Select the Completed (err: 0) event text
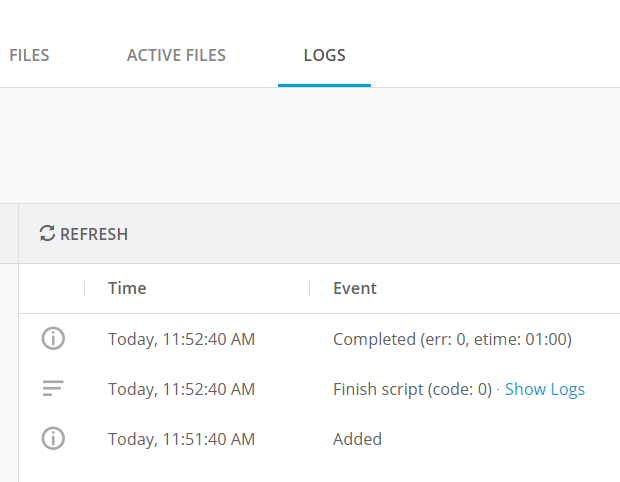This screenshot has width=620, height=482. [x=452, y=339]
